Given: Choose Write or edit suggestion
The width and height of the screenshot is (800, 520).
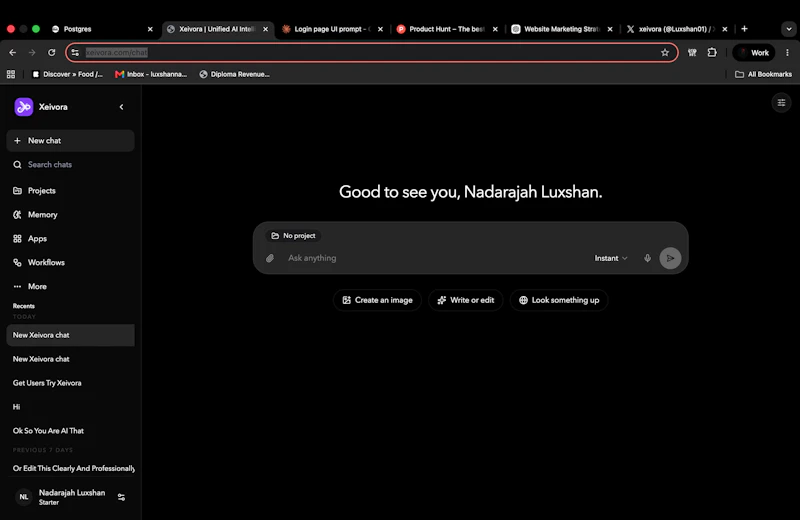Looking at the screenshot, I should click(465, 300).
